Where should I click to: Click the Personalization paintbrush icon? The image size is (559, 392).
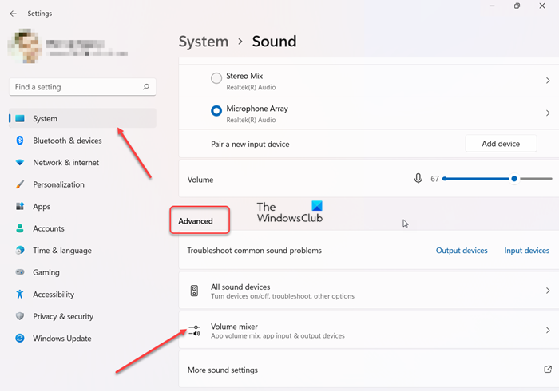click(x=20, y=184)
